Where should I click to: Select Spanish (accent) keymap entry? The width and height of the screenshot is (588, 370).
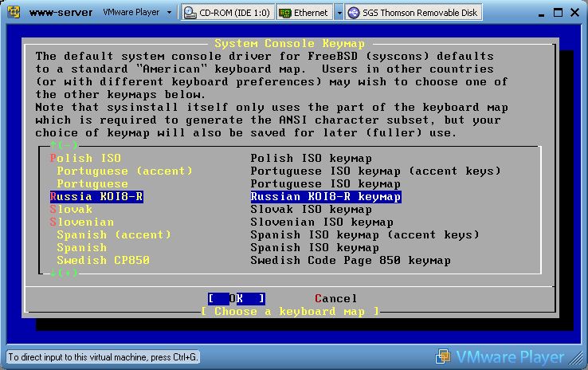click(x=114, y=235)
